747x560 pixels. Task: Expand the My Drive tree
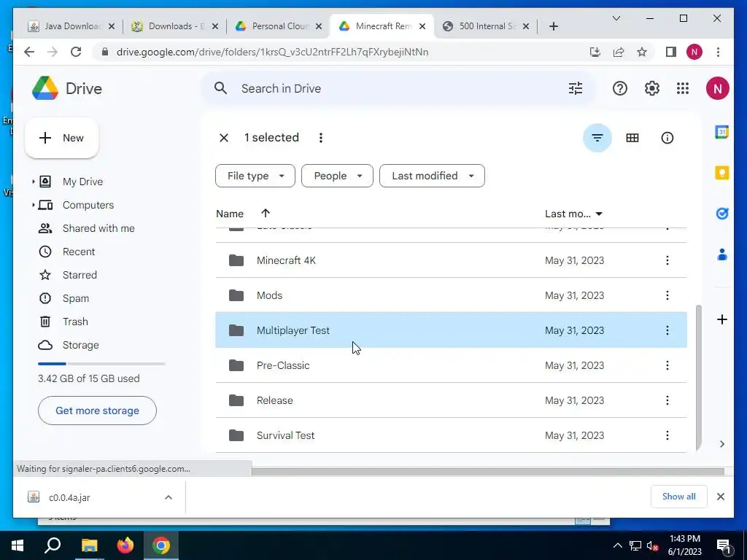(x=33, y=182)
